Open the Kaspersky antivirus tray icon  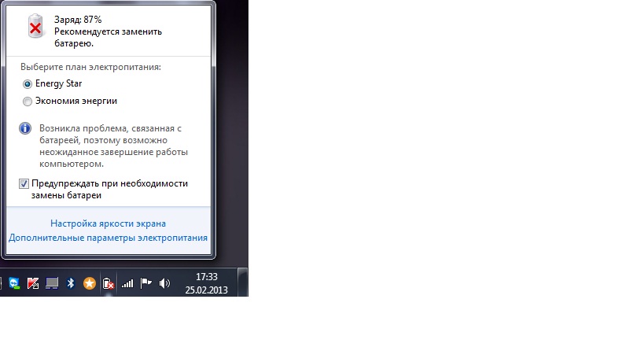pyautogui.click(x=33, y=283)
